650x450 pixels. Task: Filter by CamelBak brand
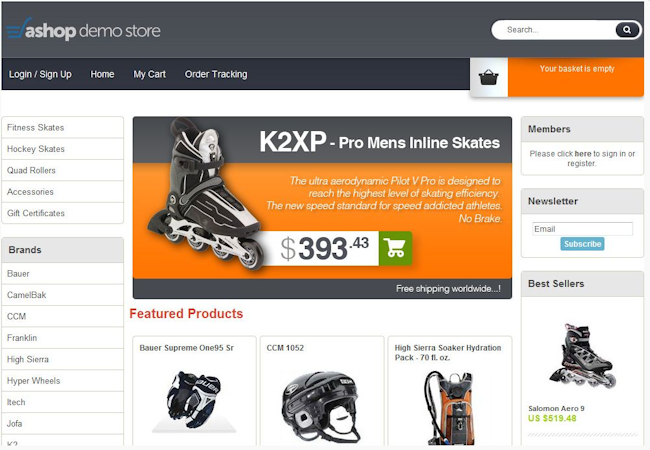click(x=63, y=295)
